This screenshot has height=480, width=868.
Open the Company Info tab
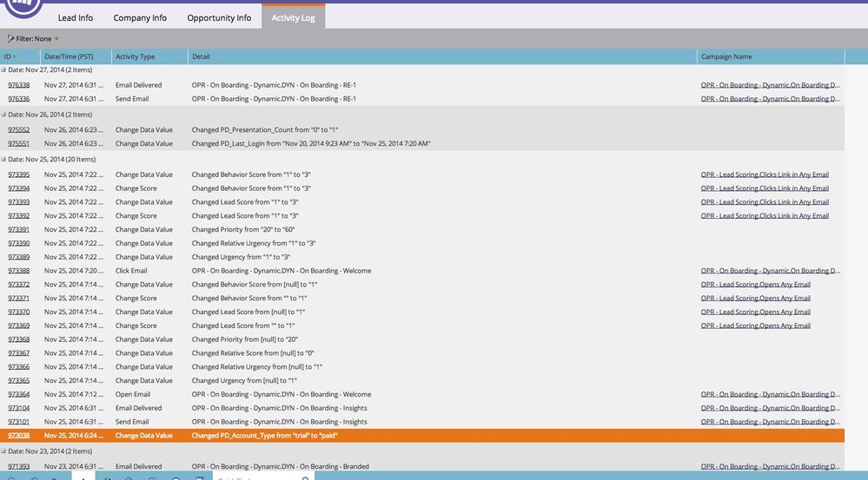pyautogui.click(x=140, y=17)
